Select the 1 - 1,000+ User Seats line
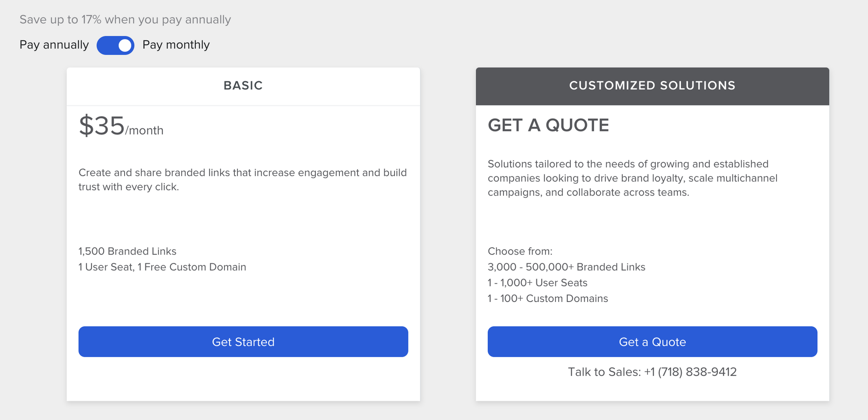Viewport: 868px width, 420px height. [537, 282]
